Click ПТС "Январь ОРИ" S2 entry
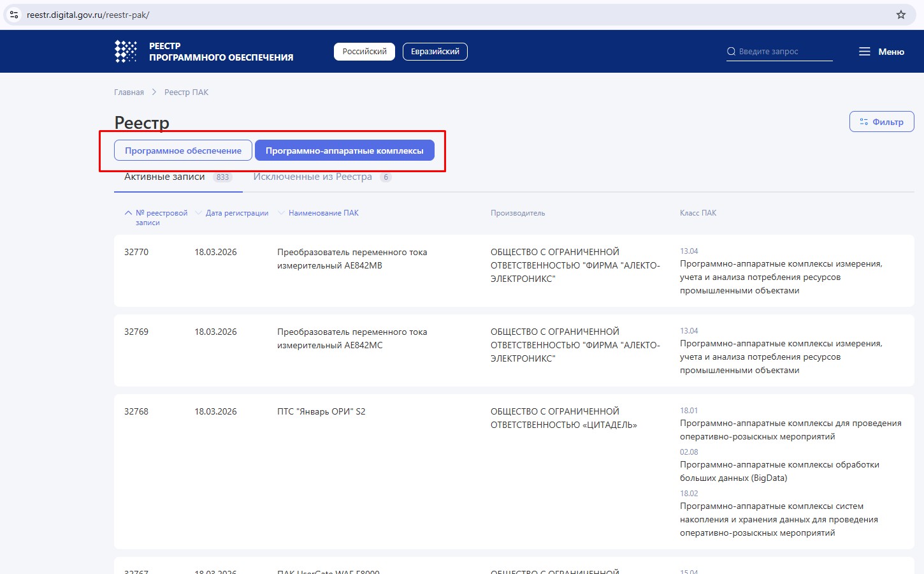The width and height of the screenshot is (924, 574). click(321, 411)
